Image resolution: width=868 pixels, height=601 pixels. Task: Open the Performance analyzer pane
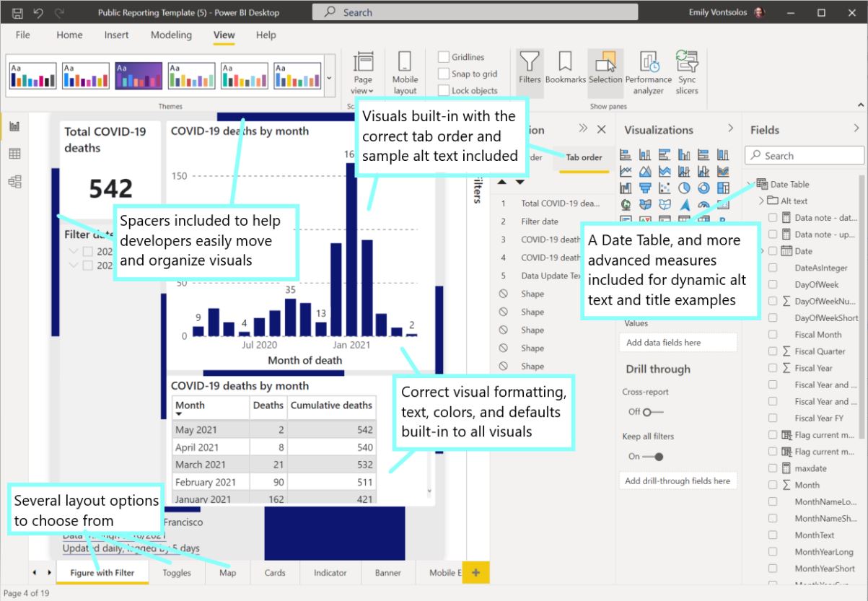click(649, 71)
